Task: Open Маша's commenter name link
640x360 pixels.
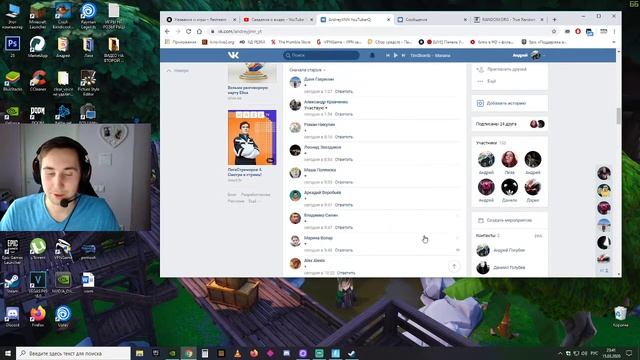Action: pos(320,170)
